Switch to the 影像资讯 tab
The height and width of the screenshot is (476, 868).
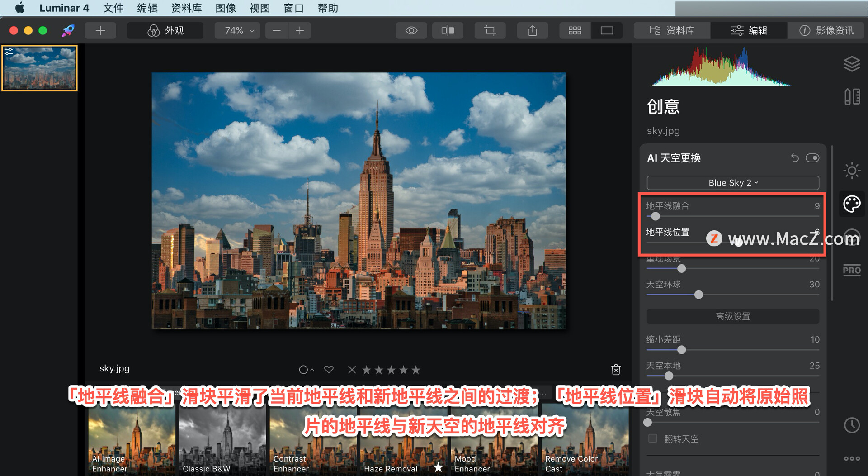click(x=827, y=30)
